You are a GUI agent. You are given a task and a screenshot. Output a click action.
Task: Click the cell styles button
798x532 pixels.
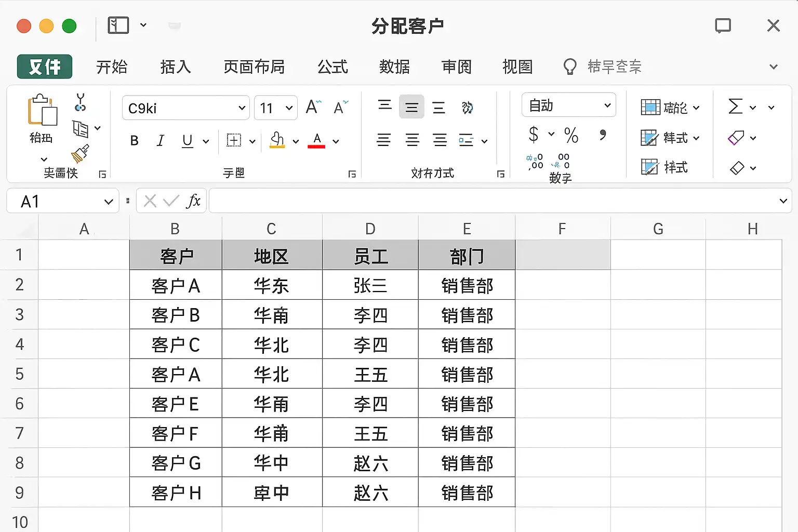click(665, 167)
